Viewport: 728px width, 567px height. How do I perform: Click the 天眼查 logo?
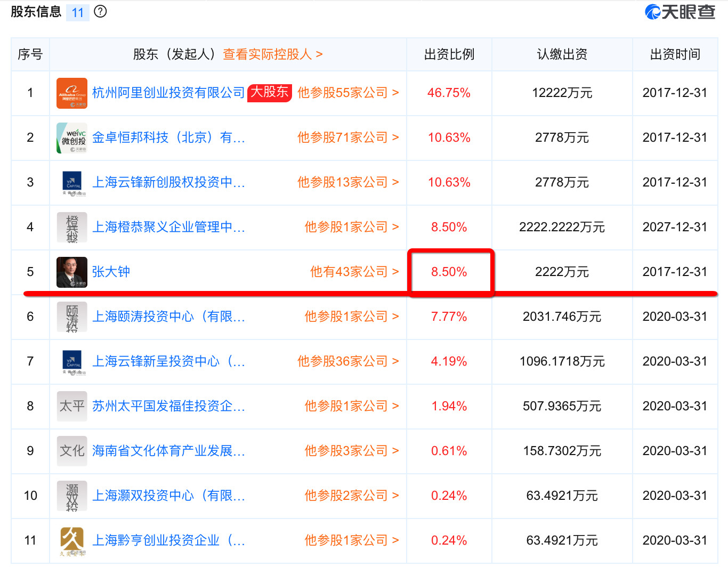[680, 12]
